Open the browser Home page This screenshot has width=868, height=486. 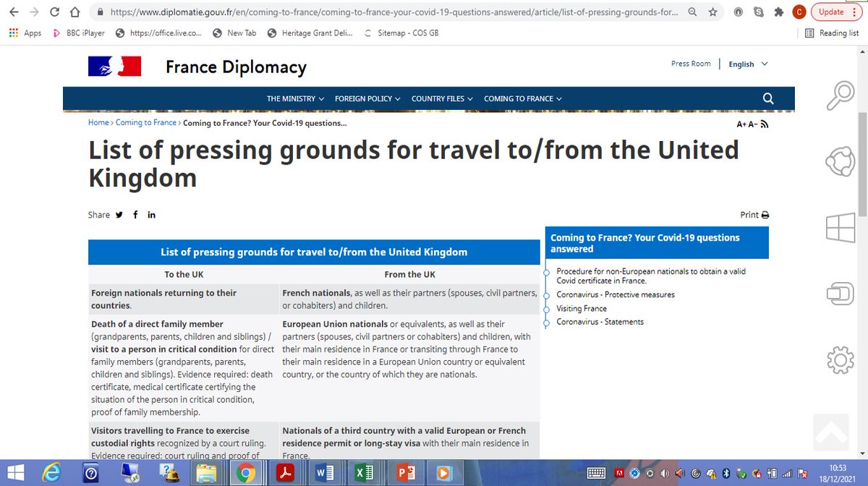pos(75,12)
